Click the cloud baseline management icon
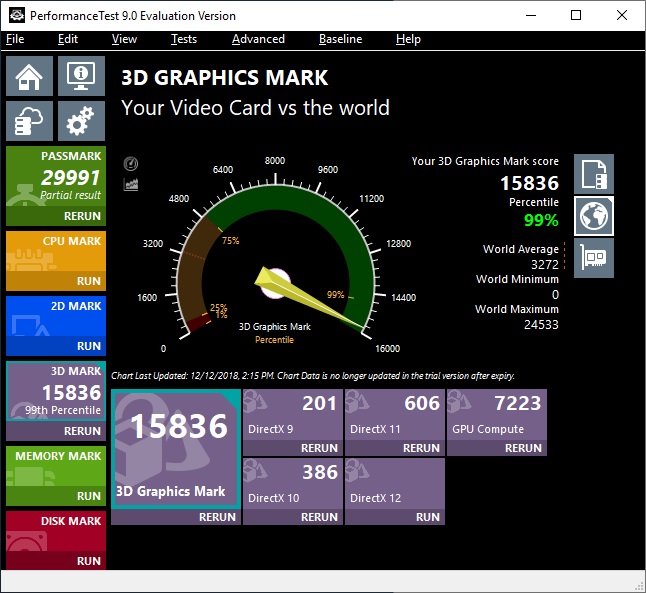 click(30, 122)
